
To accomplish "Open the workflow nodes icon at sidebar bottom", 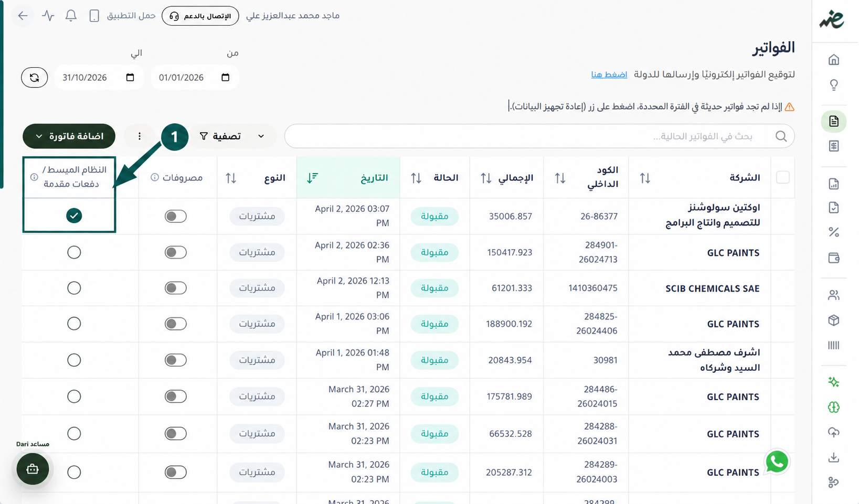I will 833,482.
